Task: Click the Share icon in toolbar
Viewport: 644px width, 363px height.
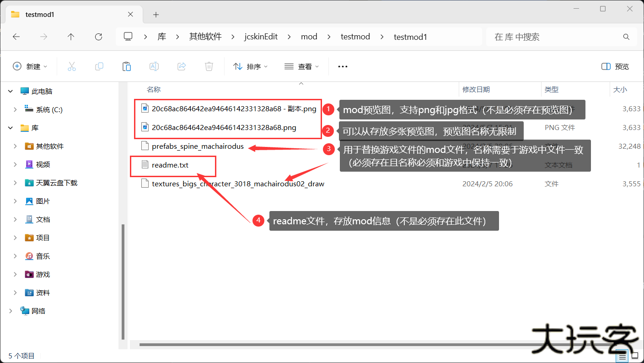Action: [182, 66]
